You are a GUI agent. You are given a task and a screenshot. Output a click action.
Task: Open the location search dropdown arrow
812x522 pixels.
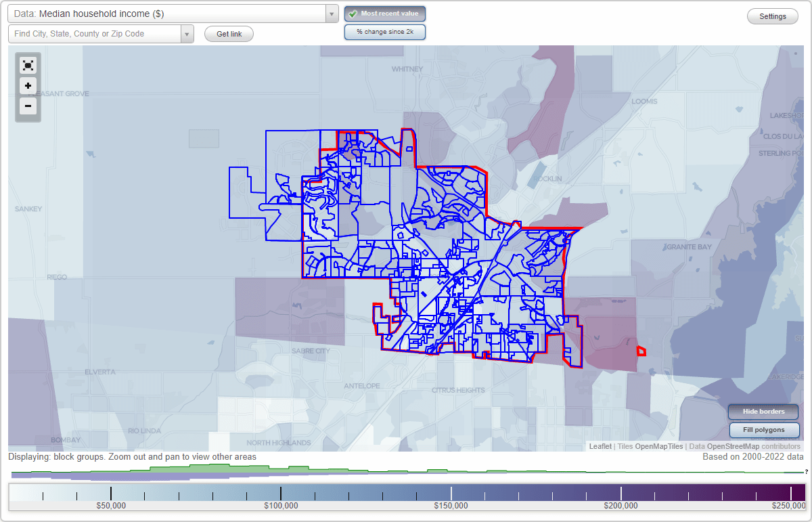pyautogui.click(x=187, y=33)
